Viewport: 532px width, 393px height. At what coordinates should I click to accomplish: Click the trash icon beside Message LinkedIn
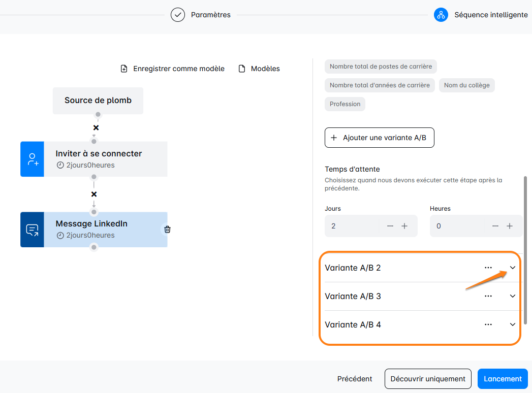click(167, 230)
